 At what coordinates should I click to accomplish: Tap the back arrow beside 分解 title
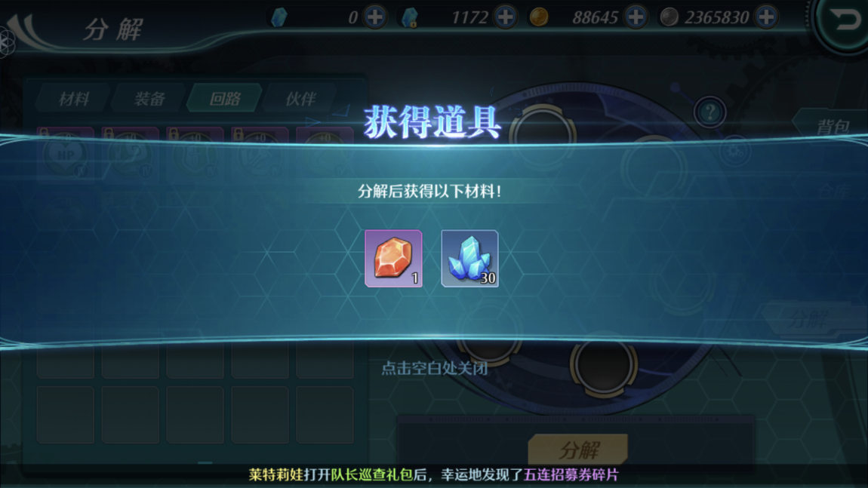click(x=25, y=30)
